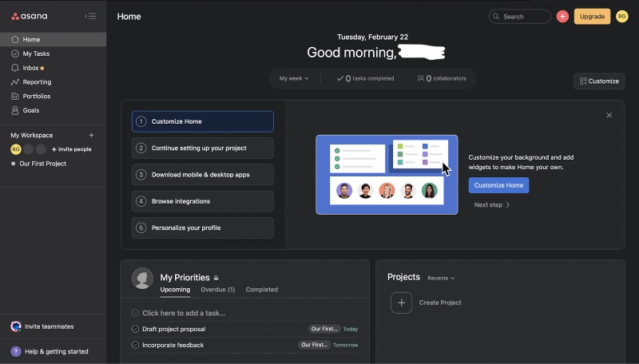
Task: Click the onboarding illustration thumbnail
Action: click(387, 175)
